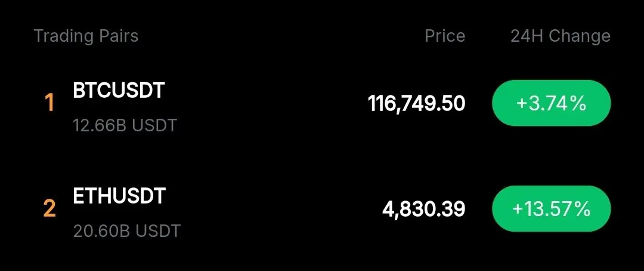644x271 pixels.
Task: Select BTCUSDT price 116,749.50
Action: (x=416, y=104)
